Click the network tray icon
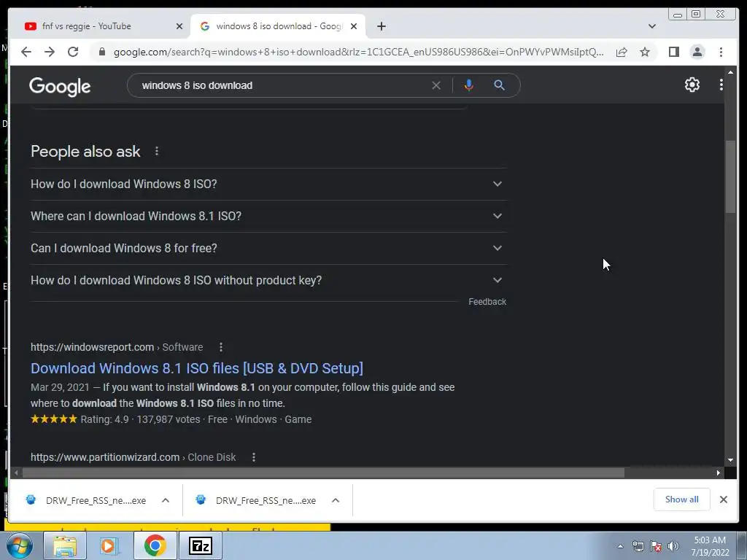 (638, 547)
